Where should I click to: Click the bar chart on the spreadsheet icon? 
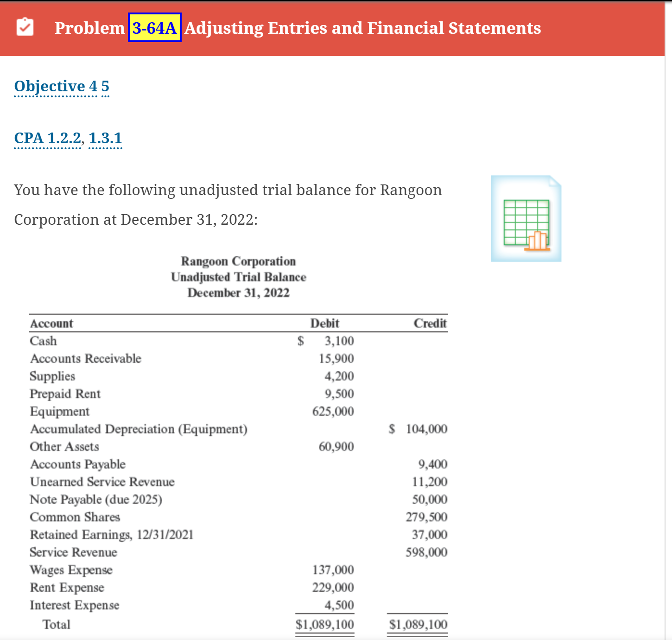click(x=538, y=241)
